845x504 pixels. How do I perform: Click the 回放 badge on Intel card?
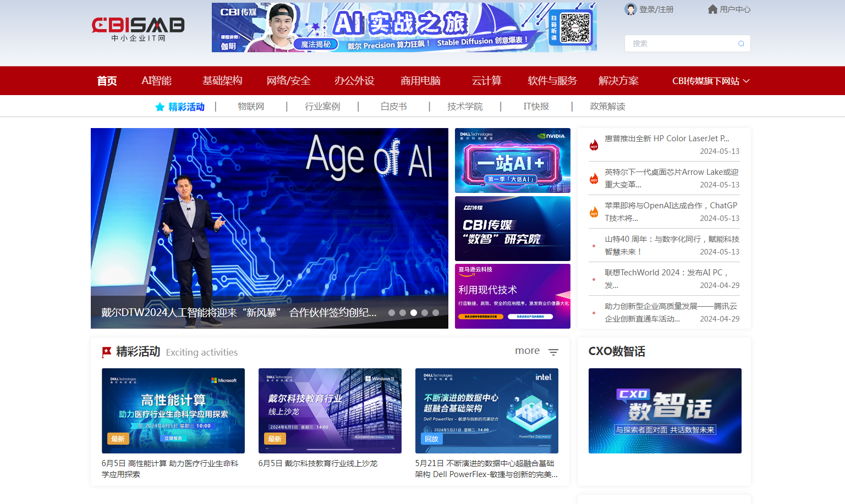coord(431,439)
